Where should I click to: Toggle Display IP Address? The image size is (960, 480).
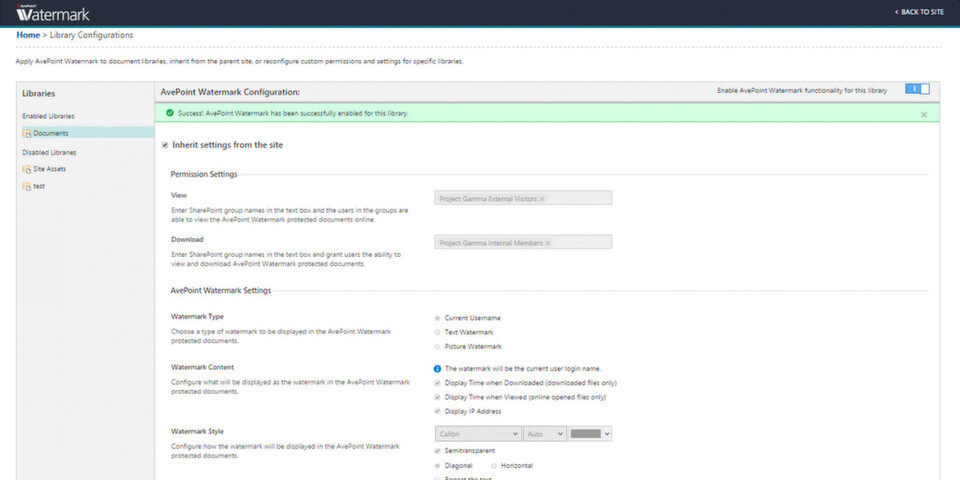click(x=437, y=411)
